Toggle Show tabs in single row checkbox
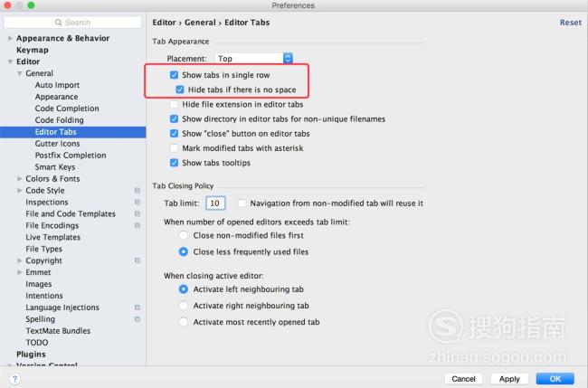This screenshot has height=388, width=588. [174, 75]
